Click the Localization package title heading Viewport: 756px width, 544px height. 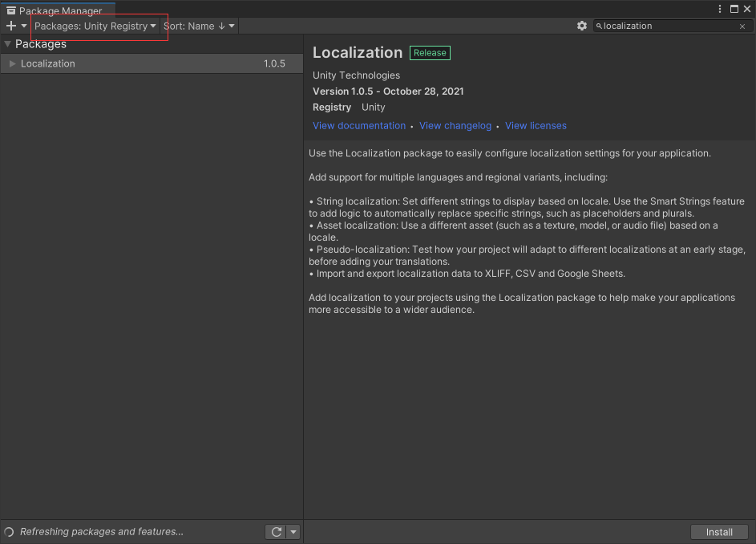point(358,53)
